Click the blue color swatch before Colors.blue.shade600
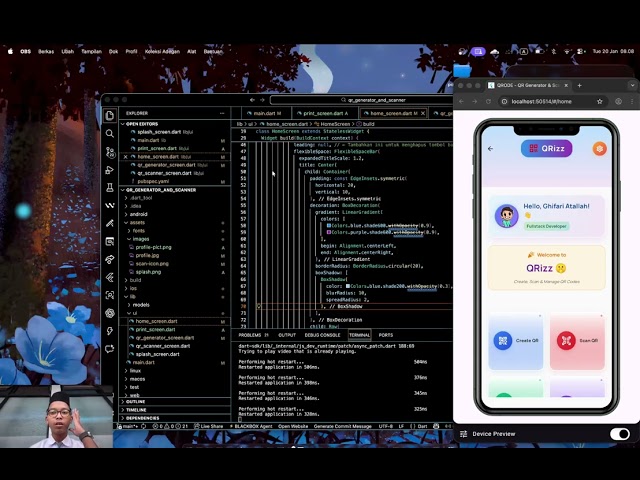The height and width of the screenshot is (480, 640). coord(330,225)
